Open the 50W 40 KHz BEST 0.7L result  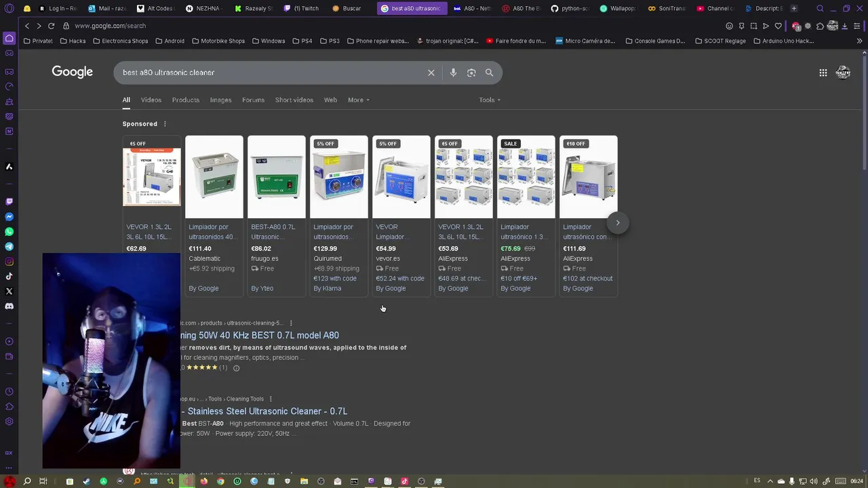260,335
